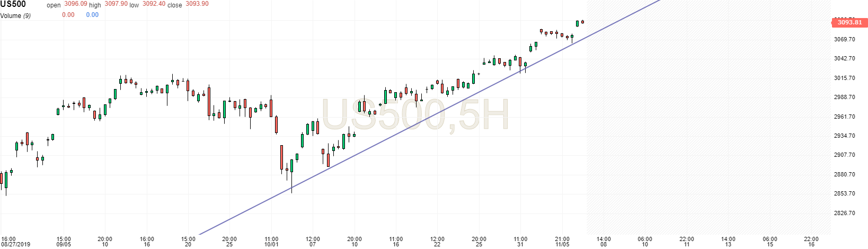Click price axis label 2826.70
Viewport: 868px width, 249px height.
[845, 214]
